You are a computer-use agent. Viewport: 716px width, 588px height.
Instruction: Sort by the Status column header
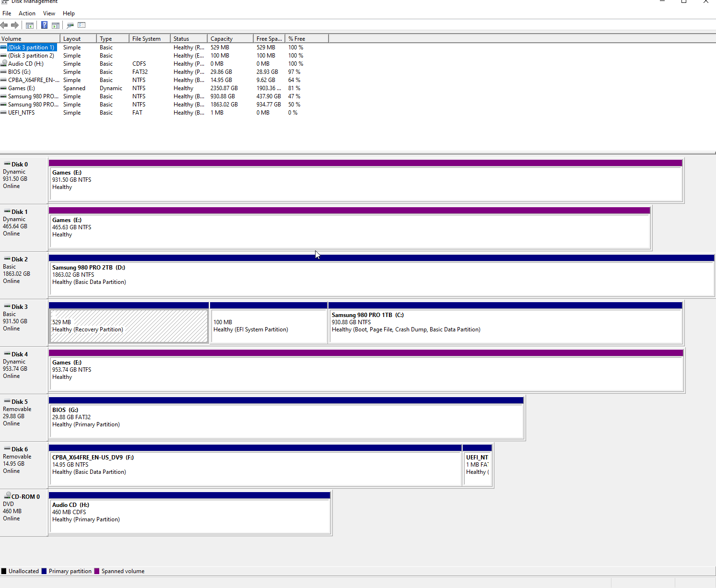[x=189, y=38]
